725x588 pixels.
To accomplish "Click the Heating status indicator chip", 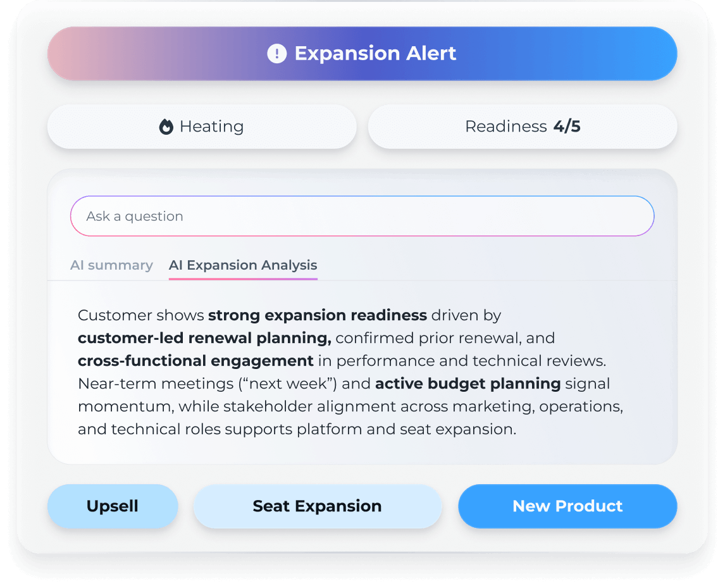I will point(202,127).
